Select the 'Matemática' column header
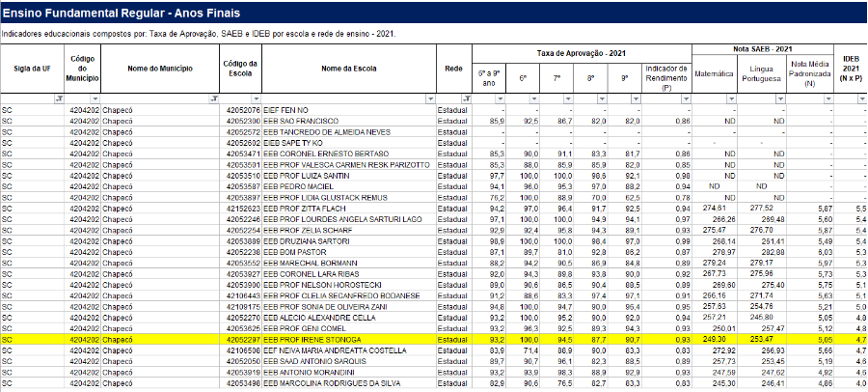868x392 pixels. (714, 73)
